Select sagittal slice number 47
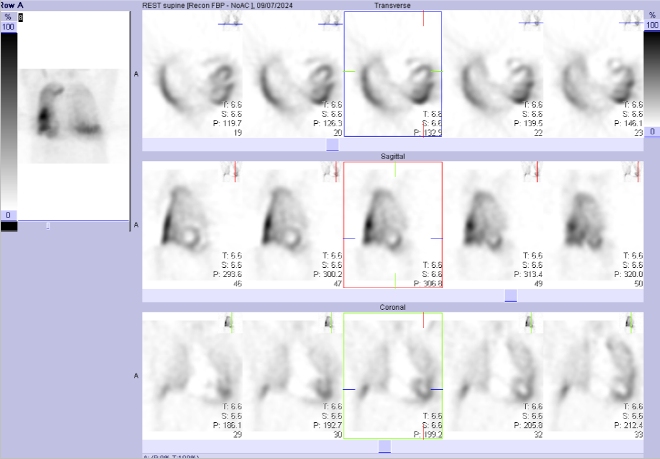The height and width of the screenshot is (459, 660). coord(293,225)
